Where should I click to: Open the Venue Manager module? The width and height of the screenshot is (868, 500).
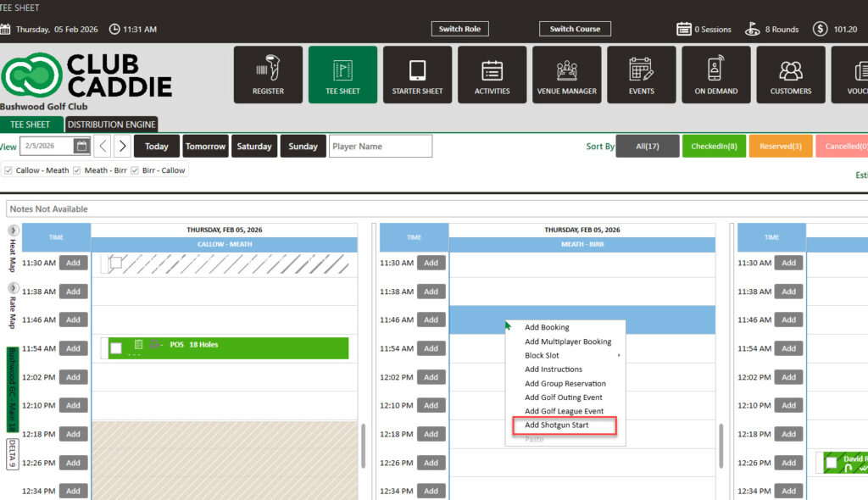click(x=566, y=75)
